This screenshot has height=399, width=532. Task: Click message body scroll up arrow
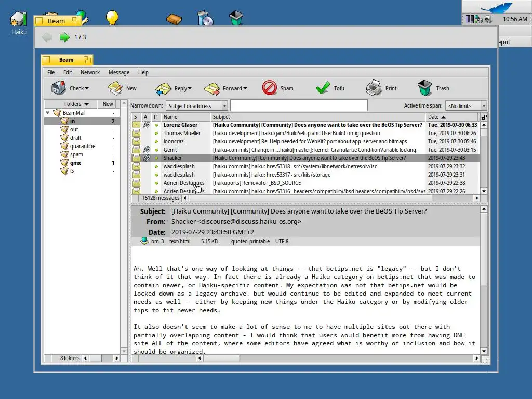pos(484,209)
